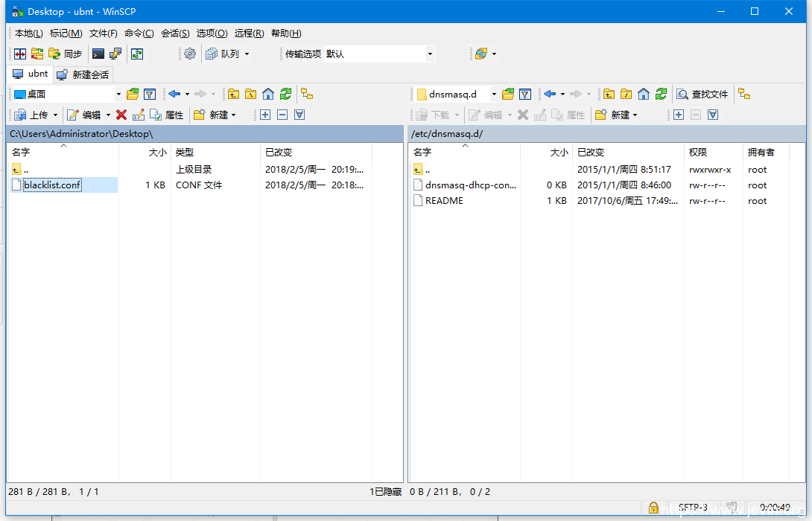Refresh the local panel
Screen dimensions: 812x521
pyautogui.click(x=285, y=95)
